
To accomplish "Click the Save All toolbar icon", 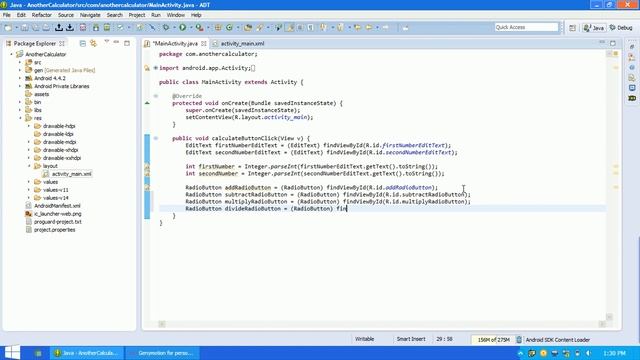I will 36,27.
